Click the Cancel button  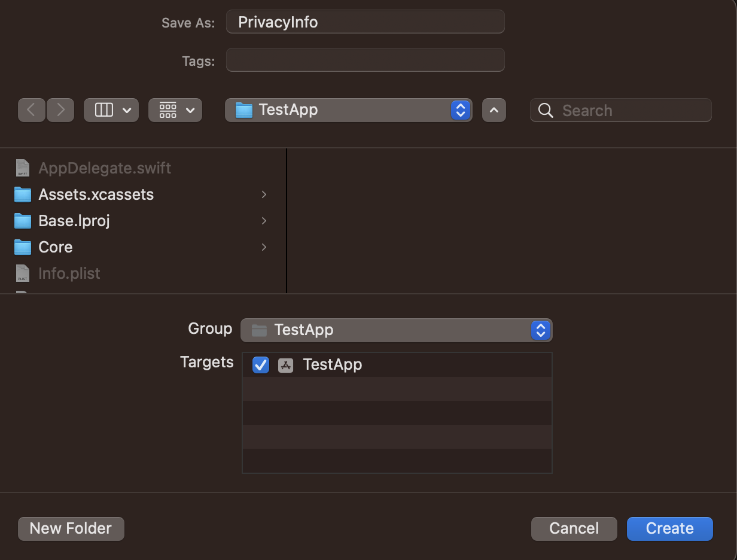click(574, 529)
